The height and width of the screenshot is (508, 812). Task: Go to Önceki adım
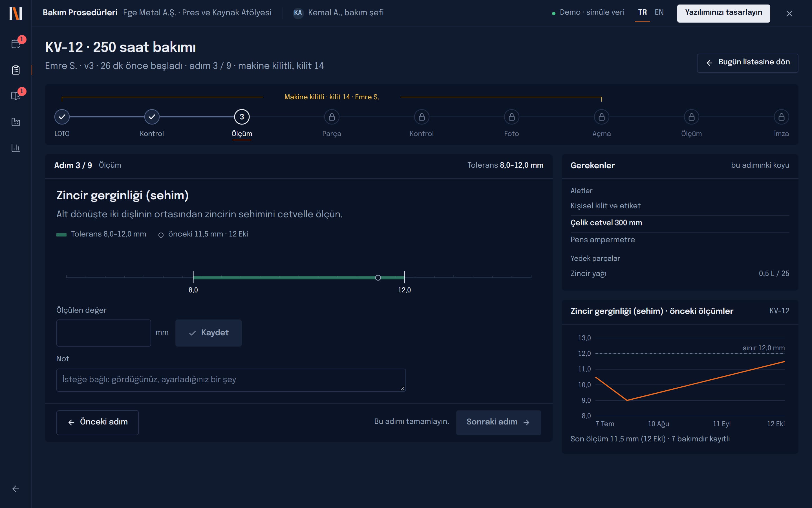[97, 422]
